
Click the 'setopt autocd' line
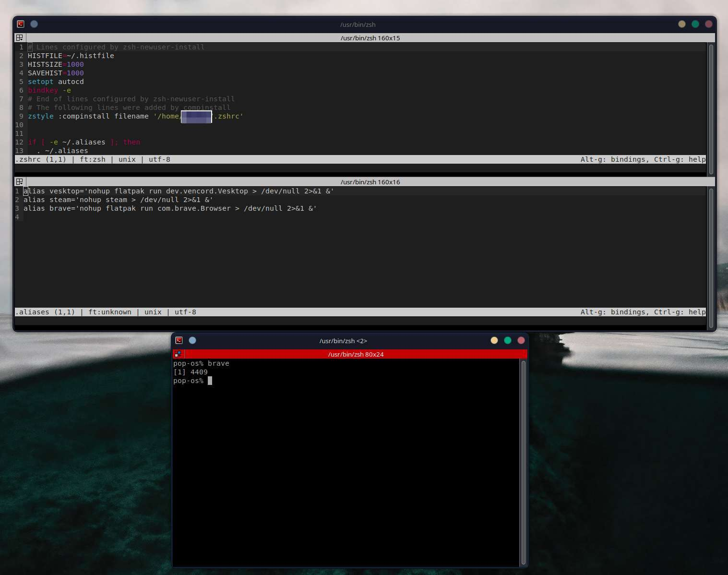click(x=56, y=82)
